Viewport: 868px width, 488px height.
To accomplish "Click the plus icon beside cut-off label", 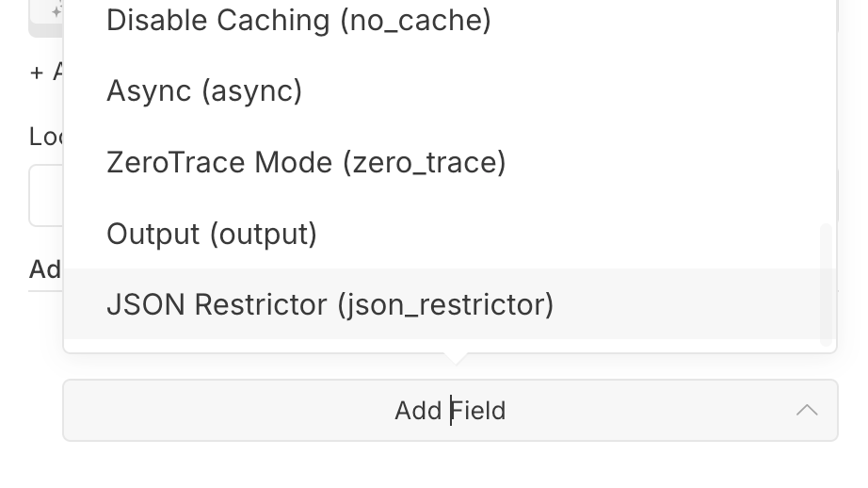I will (37, 73).
